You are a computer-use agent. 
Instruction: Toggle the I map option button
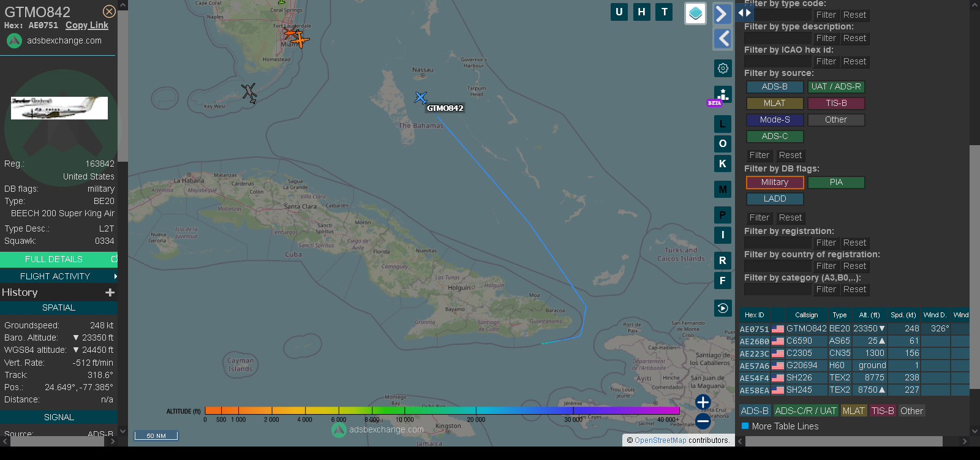723,235
